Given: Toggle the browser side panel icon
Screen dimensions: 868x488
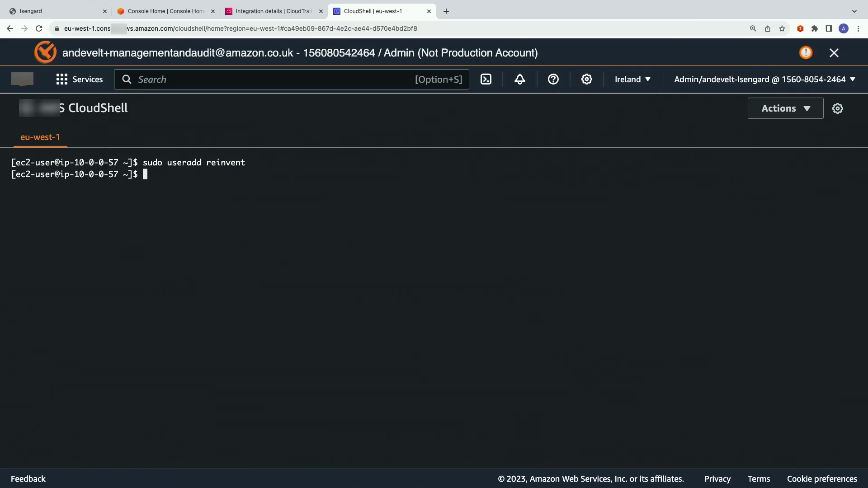Looking at the screenshot, I should click(x=829, y=28).
